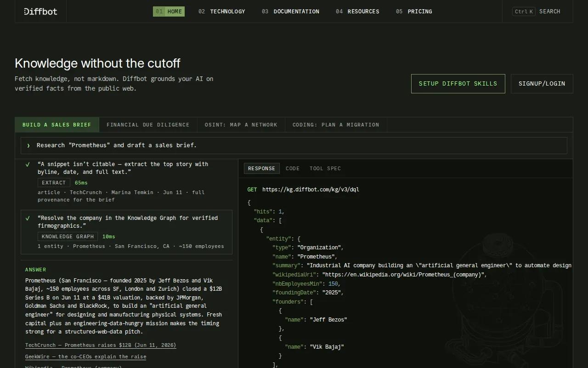This screenshot has width=588, height=368.
Task: Switch to OSINT: Map a Network tab
Action: tap(241, 125)
